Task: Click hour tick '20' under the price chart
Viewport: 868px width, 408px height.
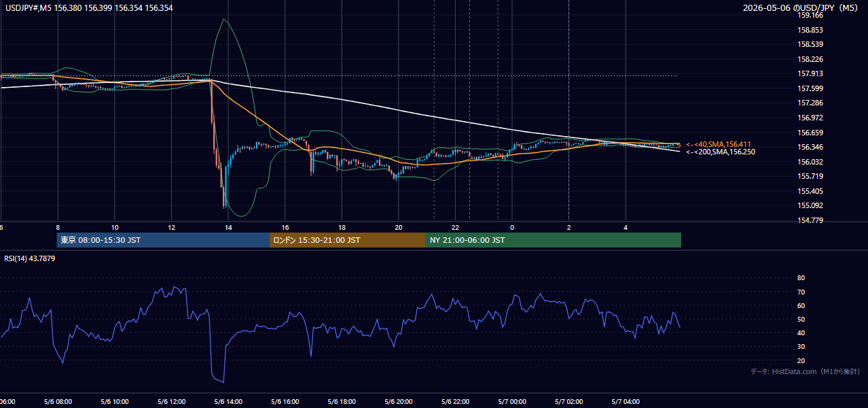Action: tap(399, 227)
